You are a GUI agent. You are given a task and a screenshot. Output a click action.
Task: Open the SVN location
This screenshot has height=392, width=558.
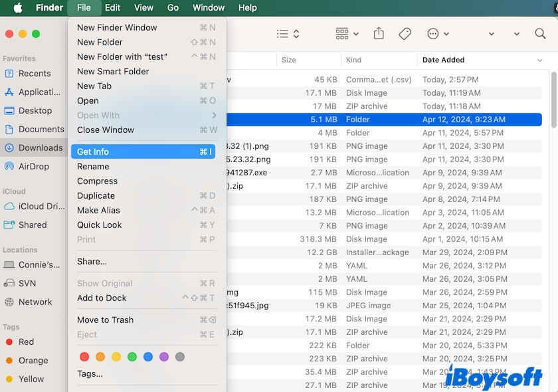click(20, 283)
